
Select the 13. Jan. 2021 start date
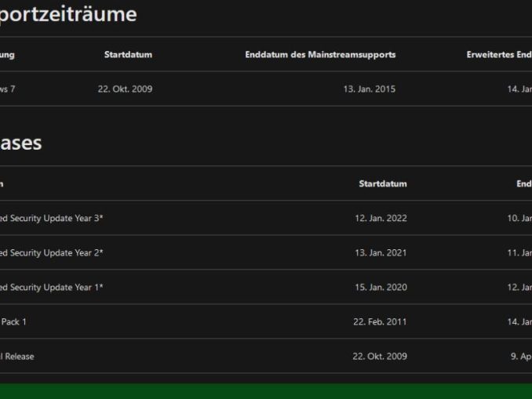click(381, 253)
